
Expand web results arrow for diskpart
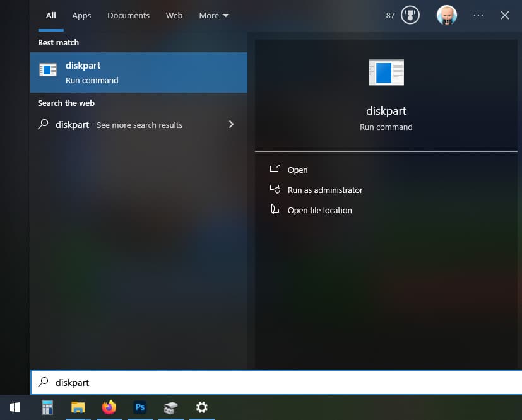[x=231, y=124]
